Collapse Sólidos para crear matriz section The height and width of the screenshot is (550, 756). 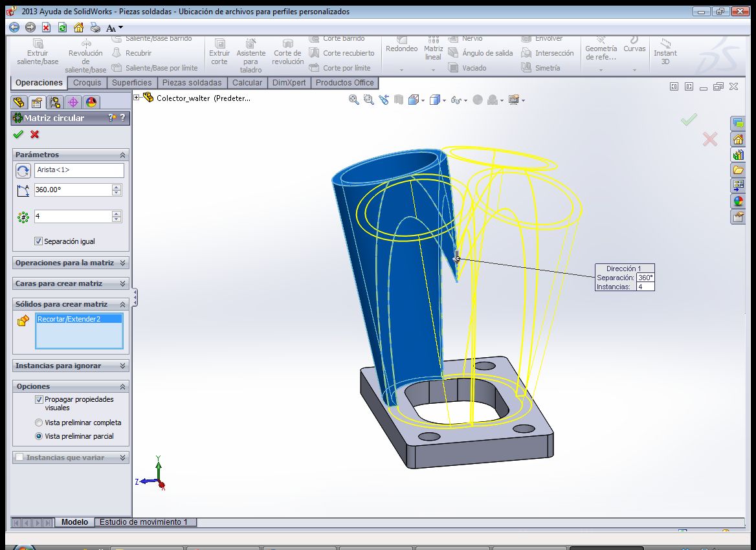[122, 304]
